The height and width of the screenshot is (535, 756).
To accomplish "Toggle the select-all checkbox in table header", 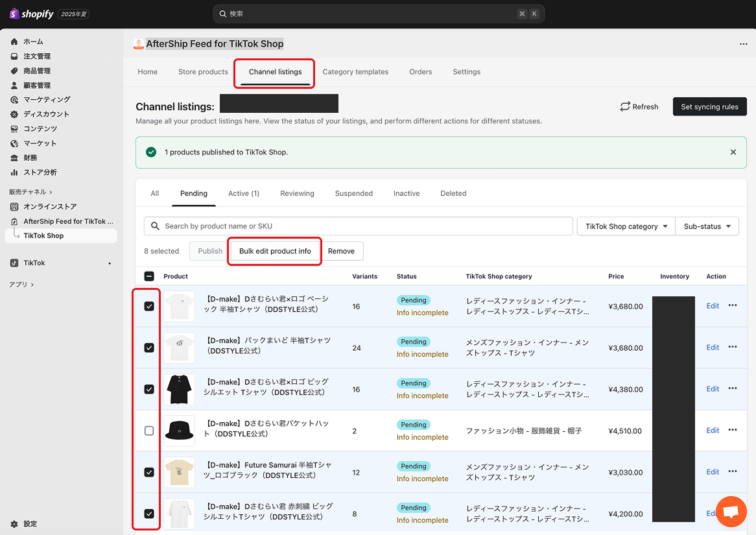I will 149,276.
